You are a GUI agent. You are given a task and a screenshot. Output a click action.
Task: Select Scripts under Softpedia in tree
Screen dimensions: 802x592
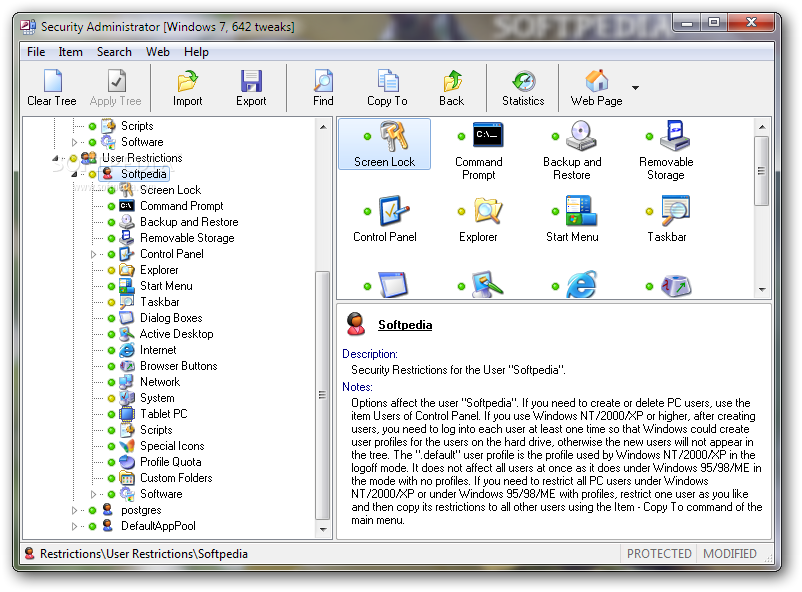156,430
